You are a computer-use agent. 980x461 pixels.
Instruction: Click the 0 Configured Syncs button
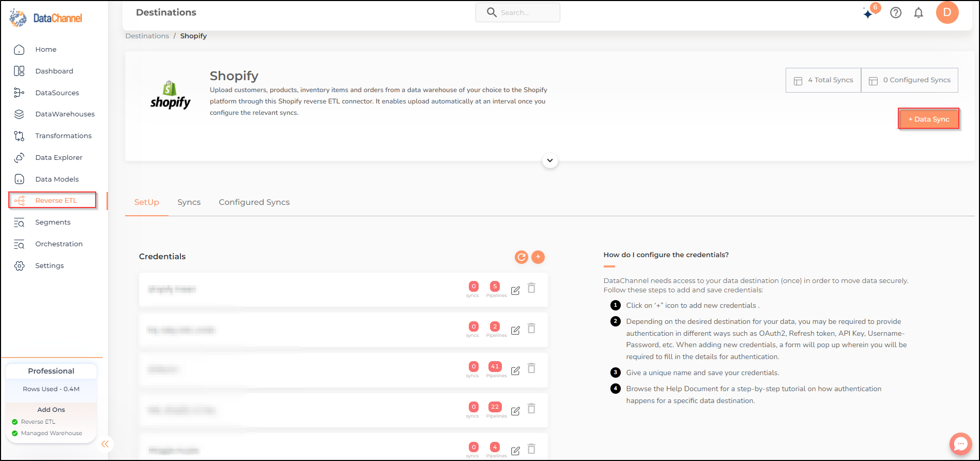[x=910, y=80]
